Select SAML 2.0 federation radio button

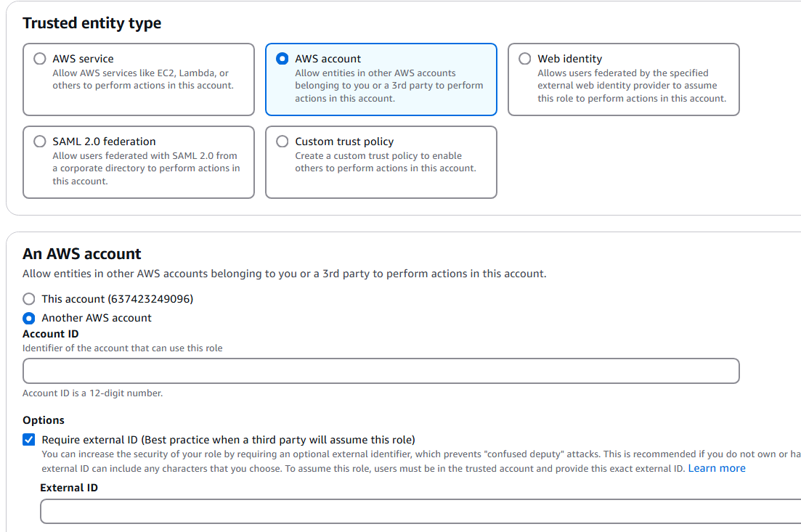pyautogui.click(x=40, y=142)
